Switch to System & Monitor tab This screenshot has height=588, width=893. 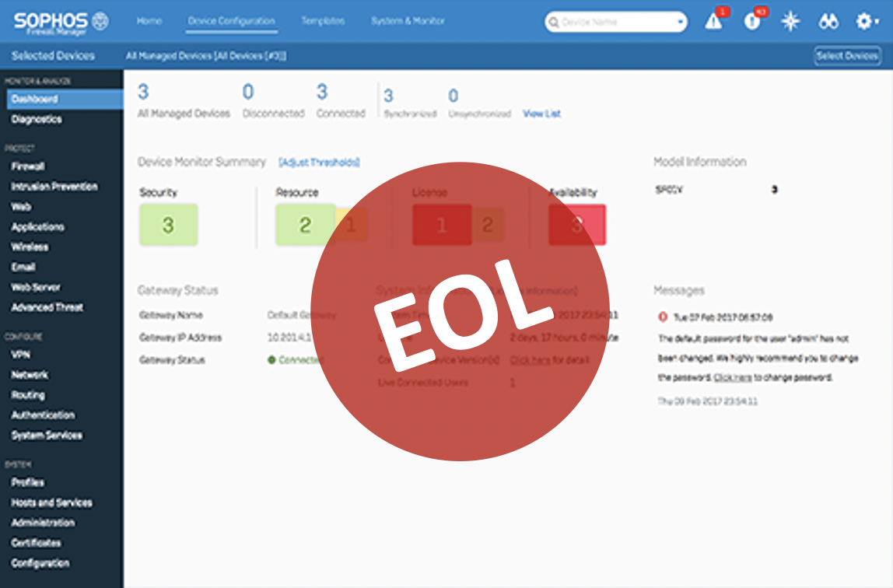408,21
